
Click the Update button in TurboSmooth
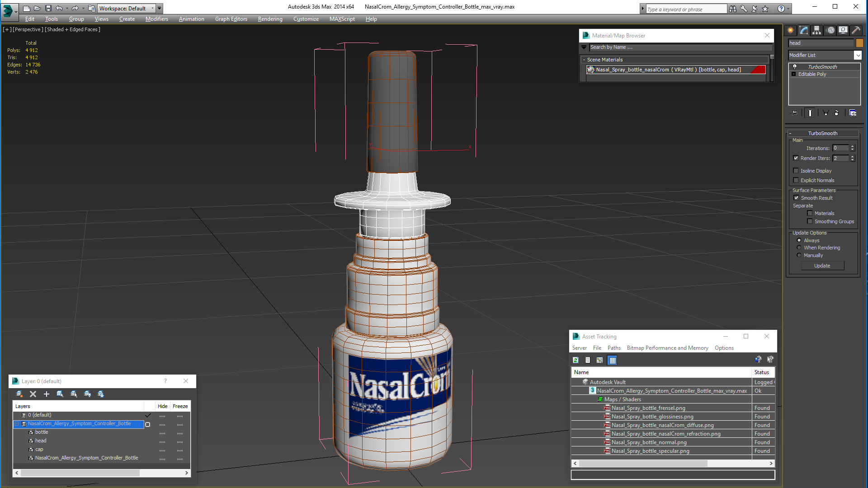tap(822, 266)
